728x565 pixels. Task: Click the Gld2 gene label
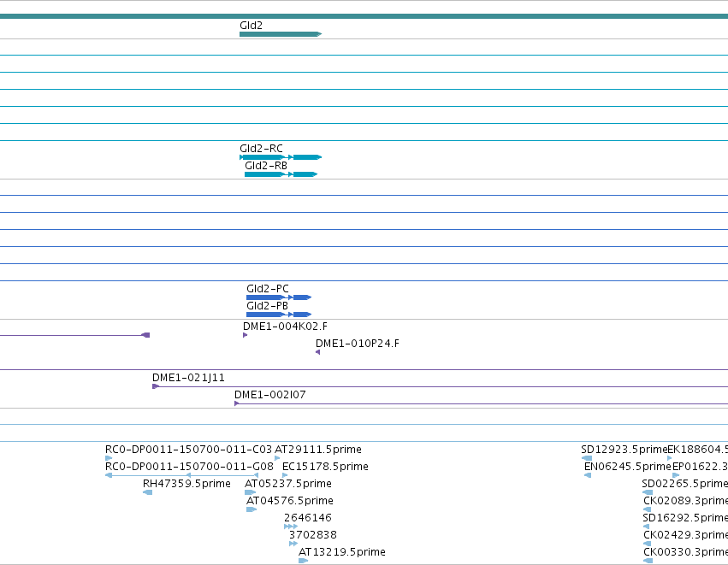251,26
